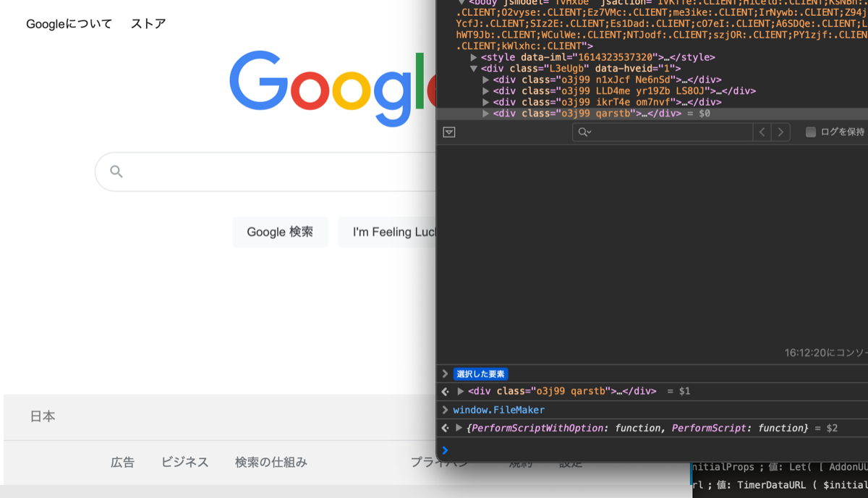Click the 日本 footer text
This screenshot has width=868, height=498.
pyautogui.click(x=43, y=417)
